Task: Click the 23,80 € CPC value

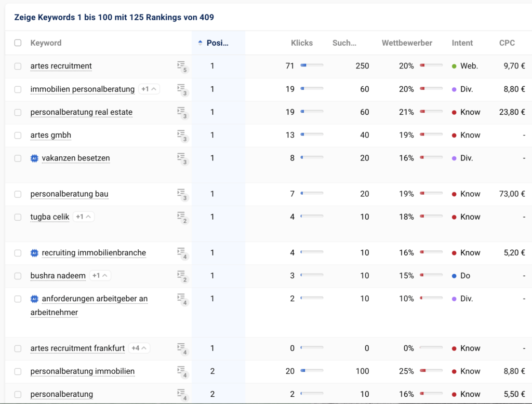Action: tap(512, 112)
